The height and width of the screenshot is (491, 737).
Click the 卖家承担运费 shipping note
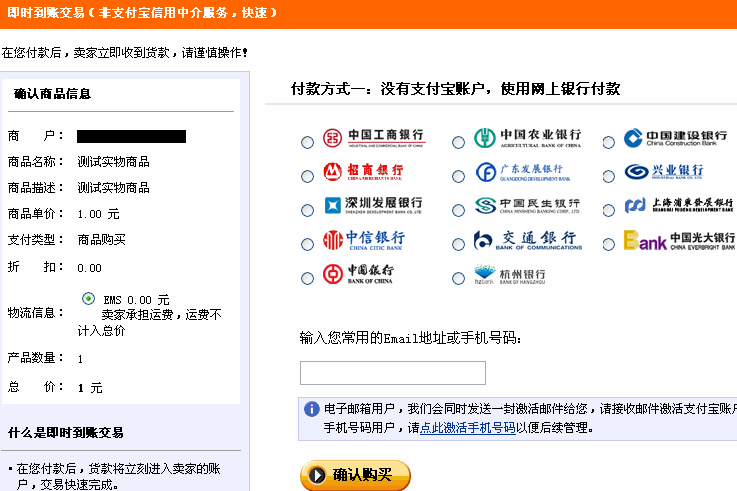point(149,322)
